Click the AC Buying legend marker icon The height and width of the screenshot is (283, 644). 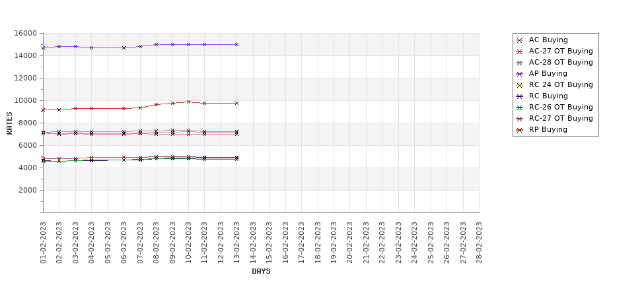[x=520, y=40]
